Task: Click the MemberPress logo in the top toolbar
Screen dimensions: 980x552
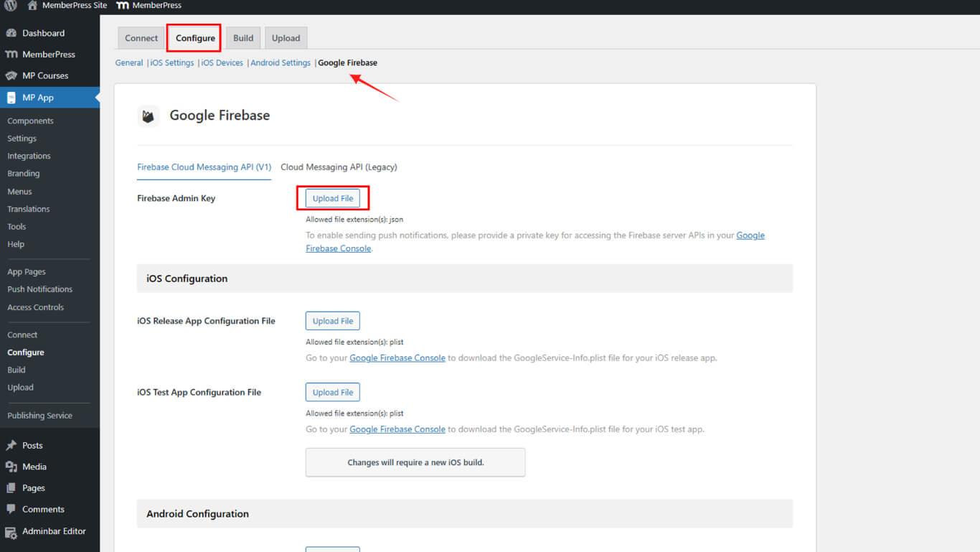Action: click(x=123, y=6)
